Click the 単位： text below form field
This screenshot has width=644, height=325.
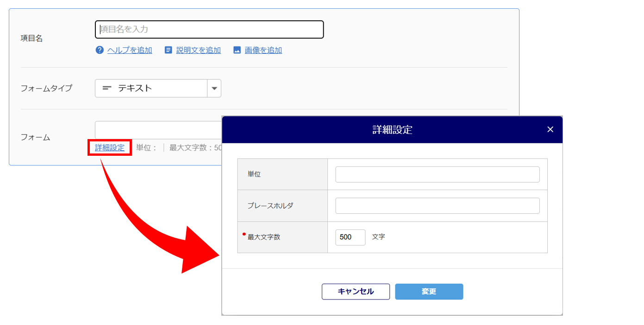click(x=147, y=147)
